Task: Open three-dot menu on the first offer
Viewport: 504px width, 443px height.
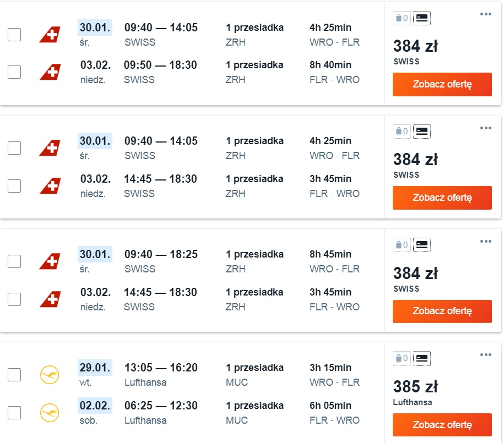Action: 486,14
